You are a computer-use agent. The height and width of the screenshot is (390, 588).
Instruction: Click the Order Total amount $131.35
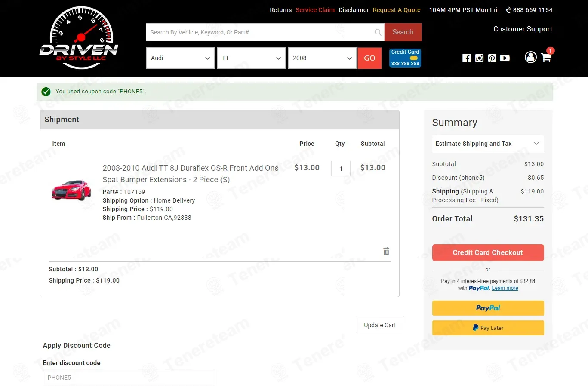point(529,219)
